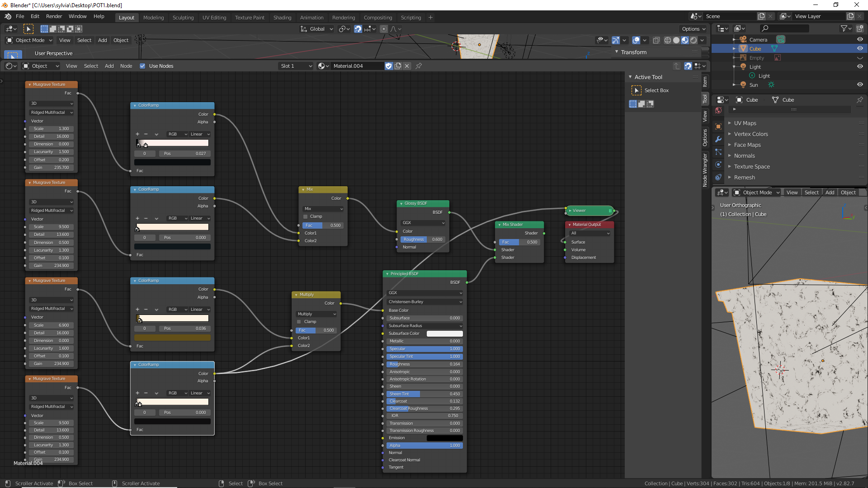Toggle the Use Nodes checkbox

tap(143, 66)
